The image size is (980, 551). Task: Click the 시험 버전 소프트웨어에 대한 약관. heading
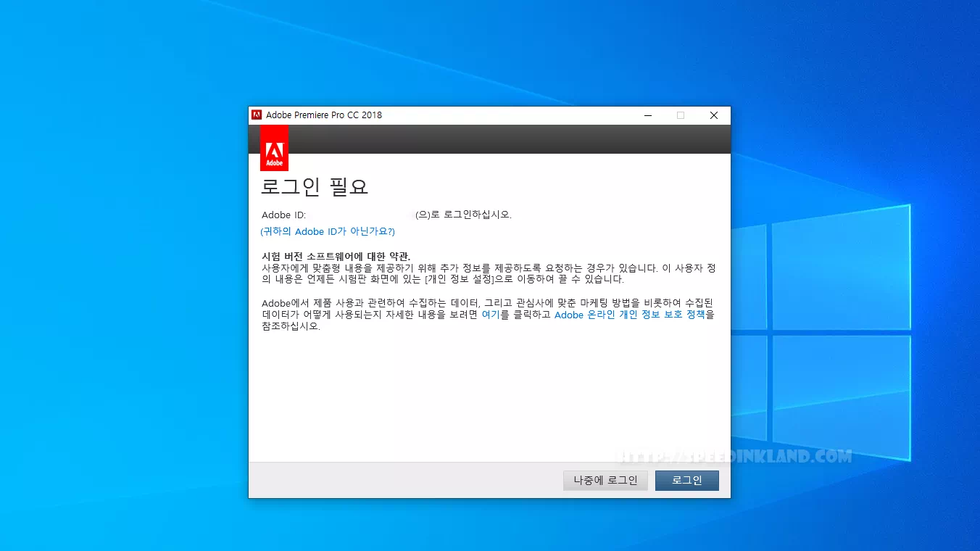336,257
